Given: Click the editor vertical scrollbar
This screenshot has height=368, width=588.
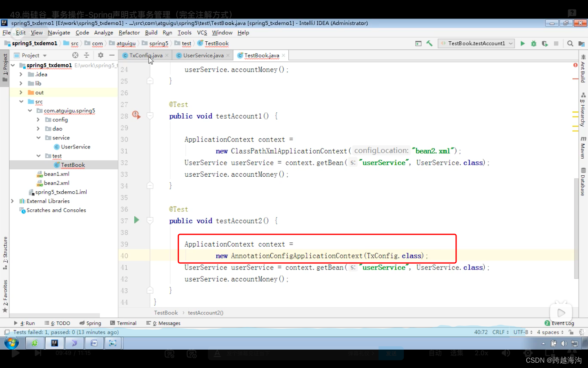Looking at the screenshot, I should [577, 229].
